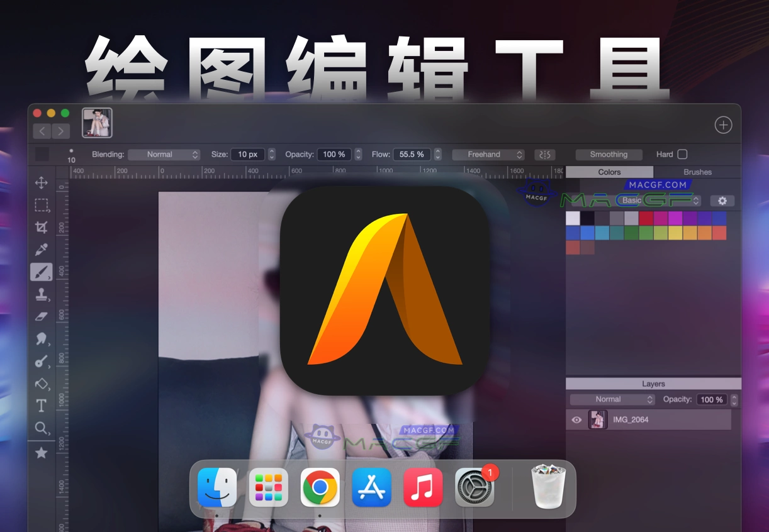Screen dimensions: 769x532
Task: Click the layer Opacity 100 % field
Action: point(712,399)
